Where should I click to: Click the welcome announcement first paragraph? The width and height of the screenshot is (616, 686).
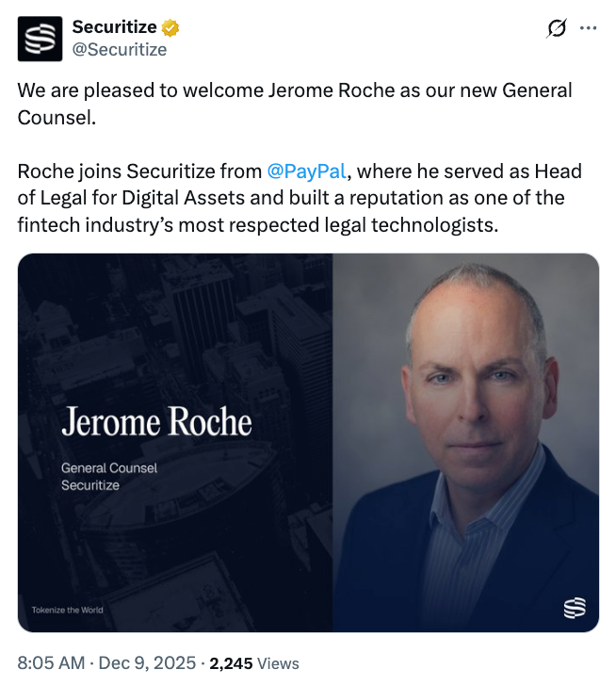tap(294, 106)
